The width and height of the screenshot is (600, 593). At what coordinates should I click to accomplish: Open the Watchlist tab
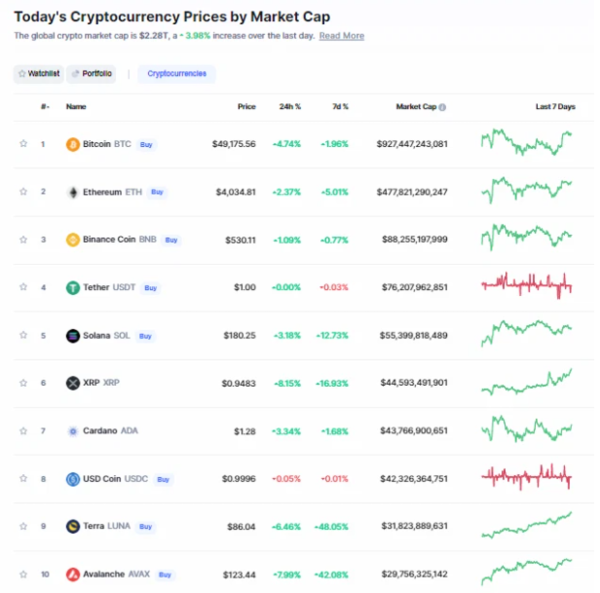(39, 73)
